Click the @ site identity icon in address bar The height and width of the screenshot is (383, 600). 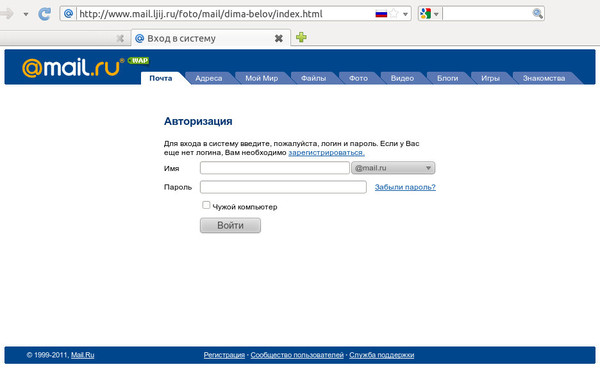(x=68, y=14)
